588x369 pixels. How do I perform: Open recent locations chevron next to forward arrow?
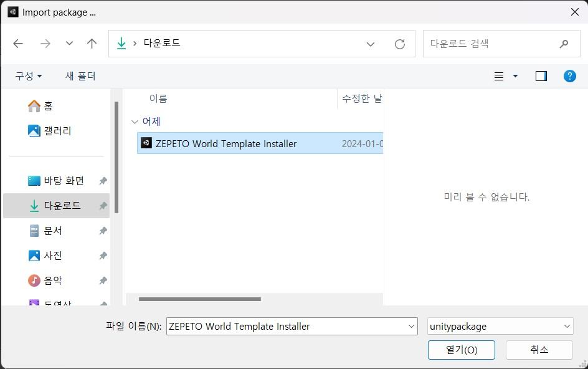[x=69, y=44]
